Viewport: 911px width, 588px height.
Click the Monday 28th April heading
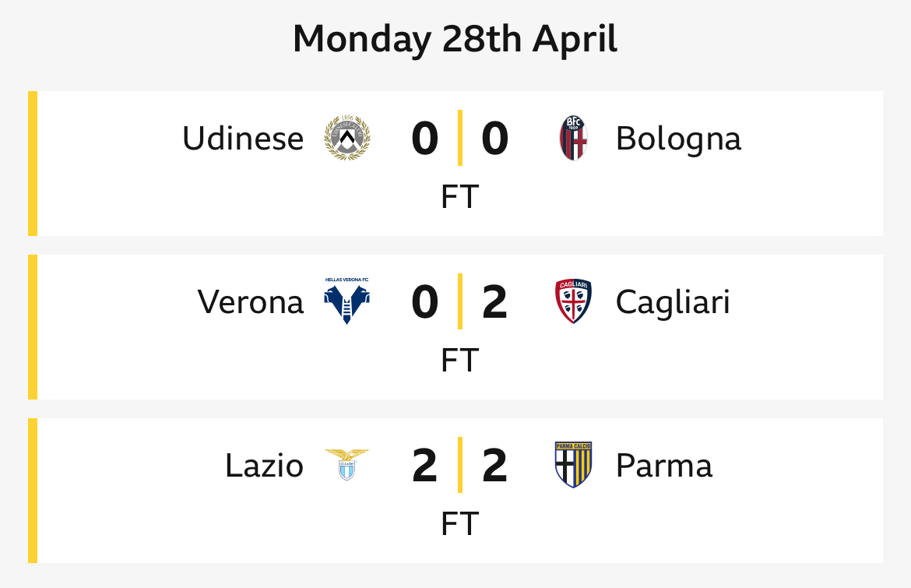455,40
